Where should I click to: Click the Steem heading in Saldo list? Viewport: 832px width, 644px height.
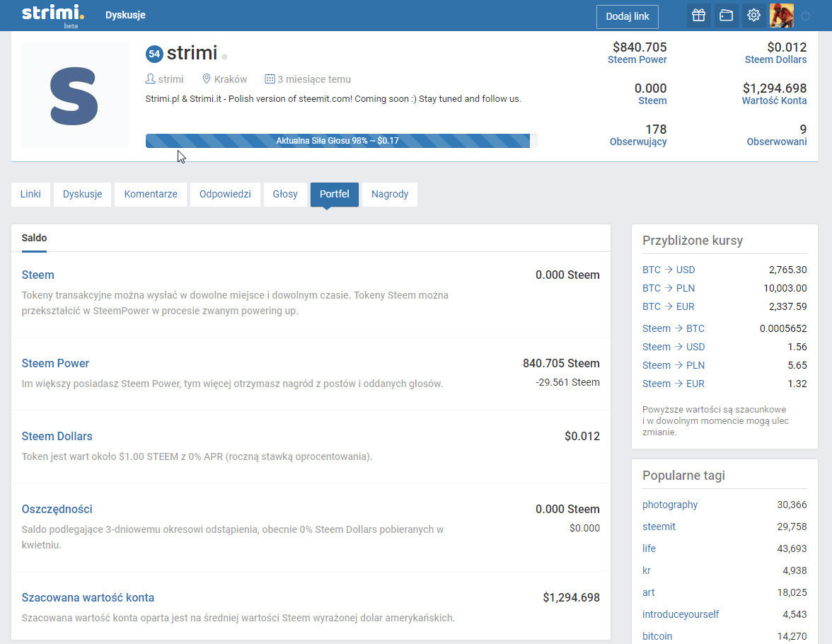pyautogui.click(x=37, y=275)
